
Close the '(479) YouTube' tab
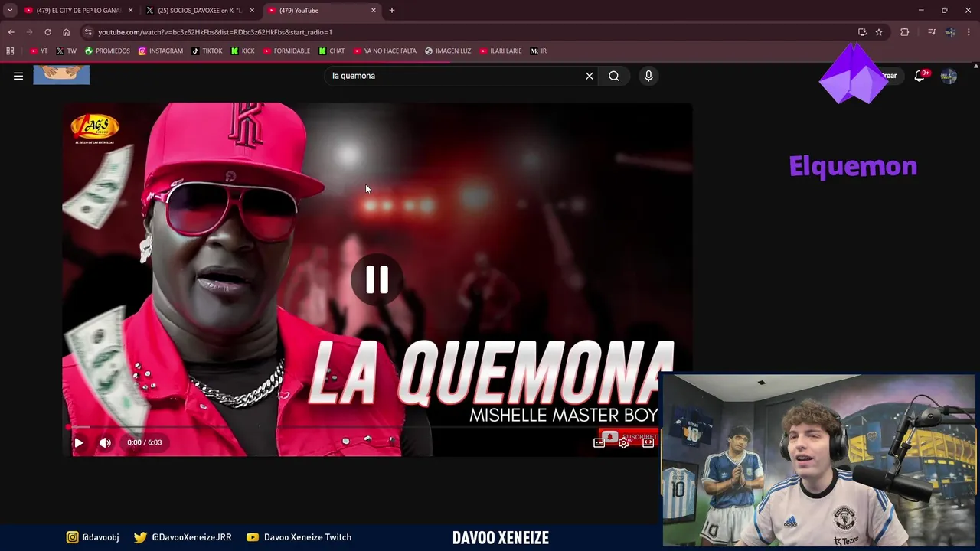tap(374, 11)
